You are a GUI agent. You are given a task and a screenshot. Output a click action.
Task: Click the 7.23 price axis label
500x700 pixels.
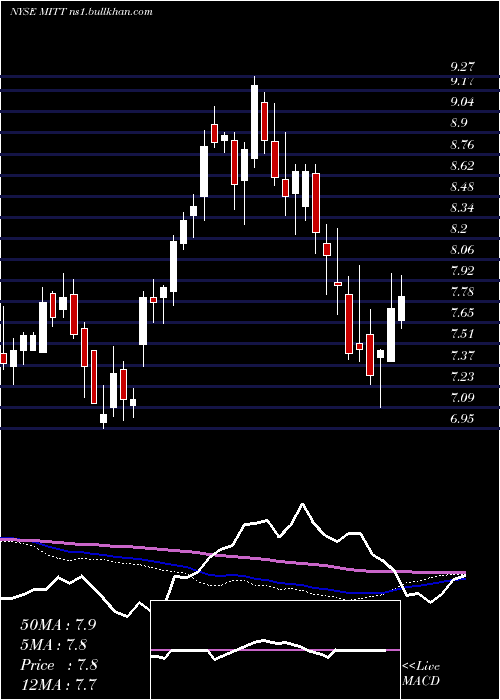click(x=462, y=377)
